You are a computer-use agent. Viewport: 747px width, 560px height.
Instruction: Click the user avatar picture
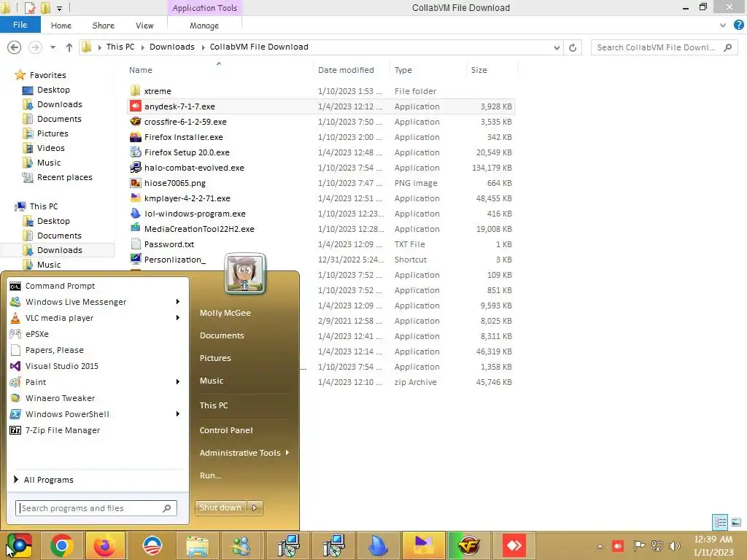(245, 273)
